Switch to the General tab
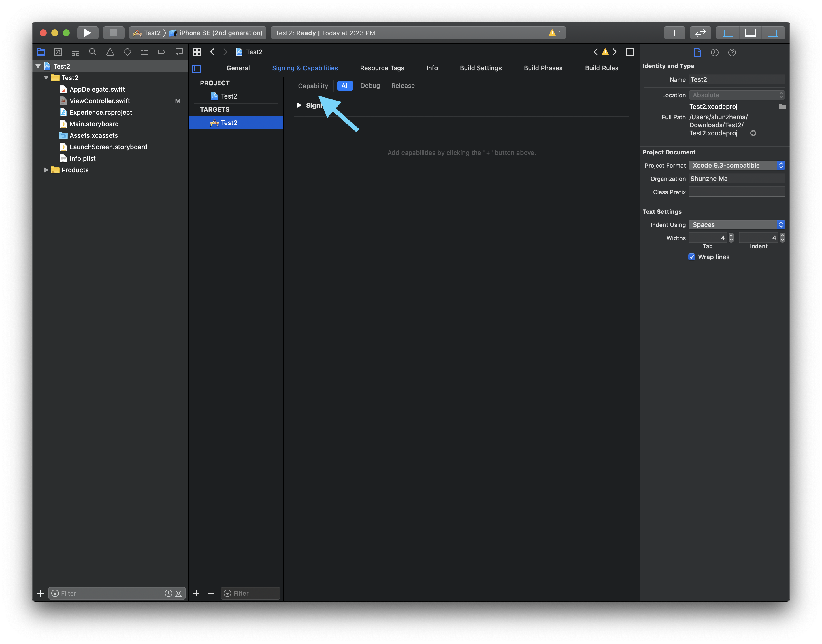This screenshot has height=644, width=822. [x=238, y=68]
